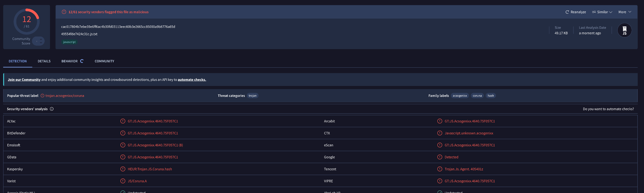Click the Arcabit vendor name

click(330, 121)
